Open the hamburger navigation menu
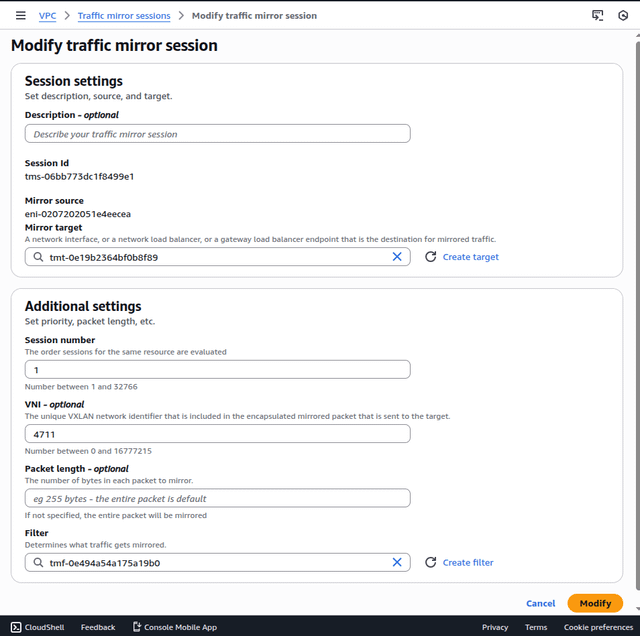Viewport: 640px width, 636px height. pos(20,16)
